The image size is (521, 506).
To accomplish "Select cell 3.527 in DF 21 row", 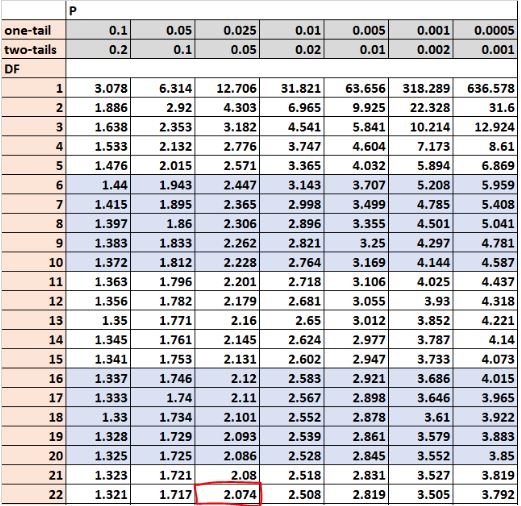I will (x=420, y=475).
